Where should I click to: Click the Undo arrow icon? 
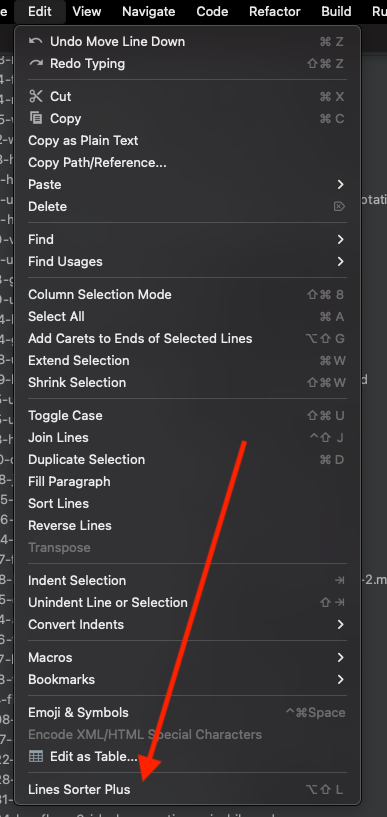pyautogui.click(x=36, y=41)
